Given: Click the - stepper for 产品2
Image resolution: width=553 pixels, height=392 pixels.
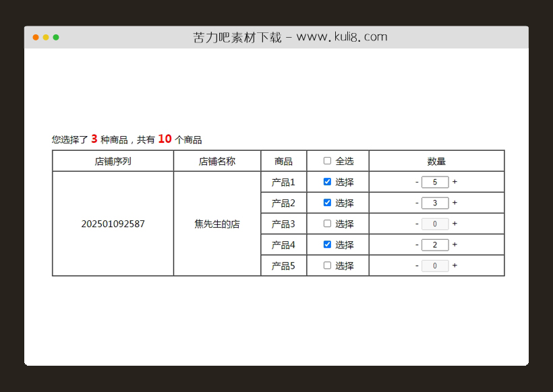Looking at the screenshot, I should coord(417,202).
